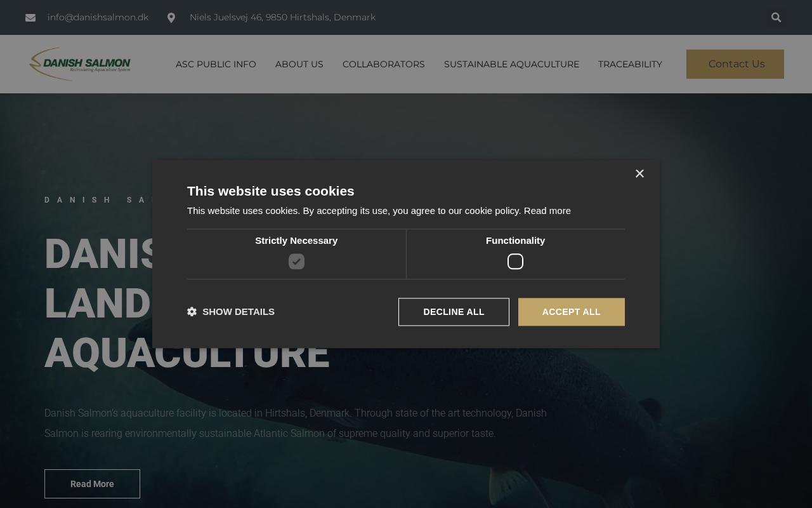812x508 pixels.
Task: Toggle the Functionality cookies checkbox
Action: coord(515,262)
